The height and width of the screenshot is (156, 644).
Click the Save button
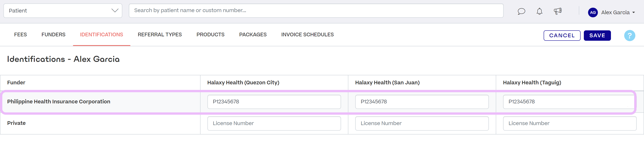[597, 36]
